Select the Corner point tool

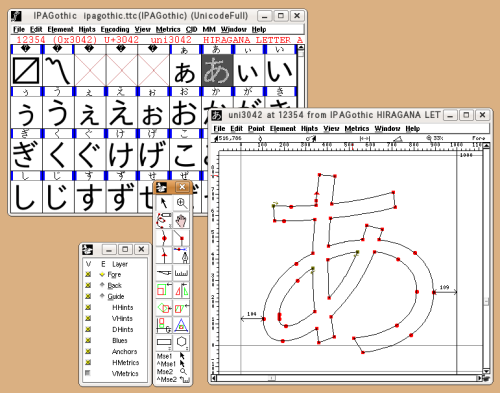[182, 238]
